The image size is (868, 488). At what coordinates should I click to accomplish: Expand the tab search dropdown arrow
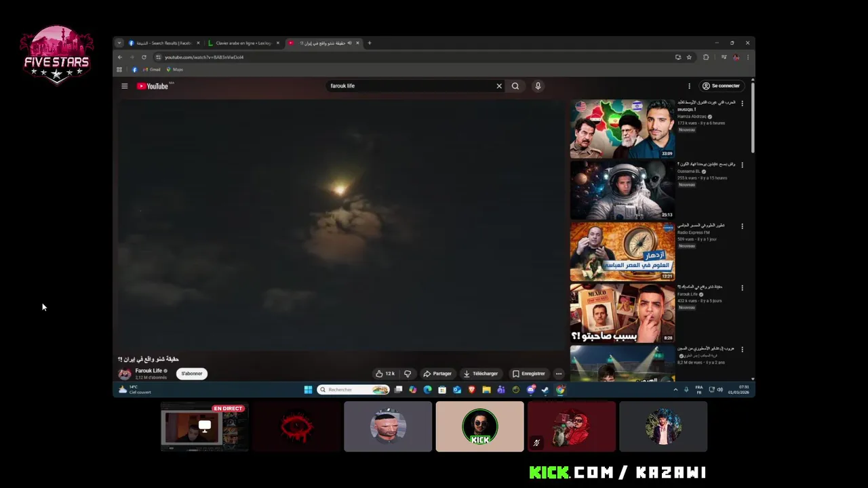coord(119,43)
